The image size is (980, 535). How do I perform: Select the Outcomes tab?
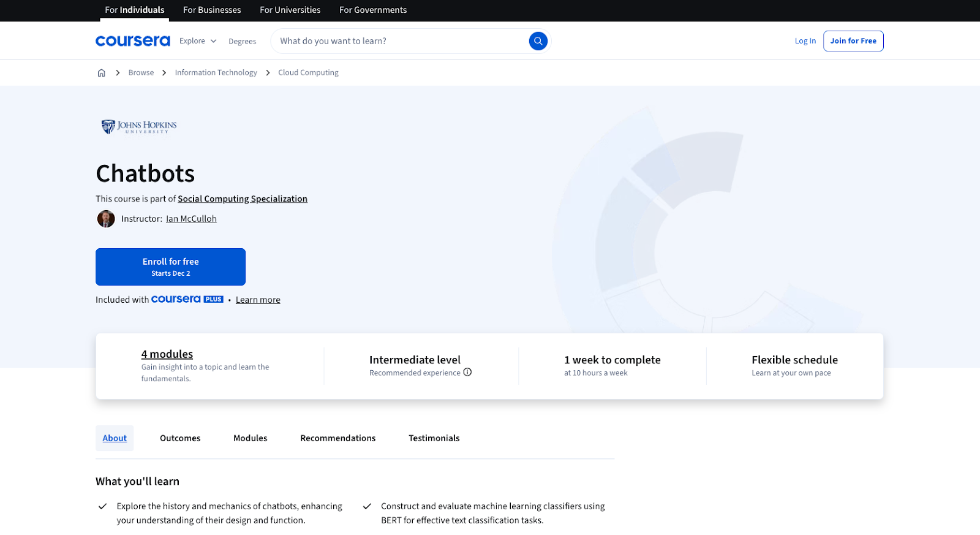point(180,438)
